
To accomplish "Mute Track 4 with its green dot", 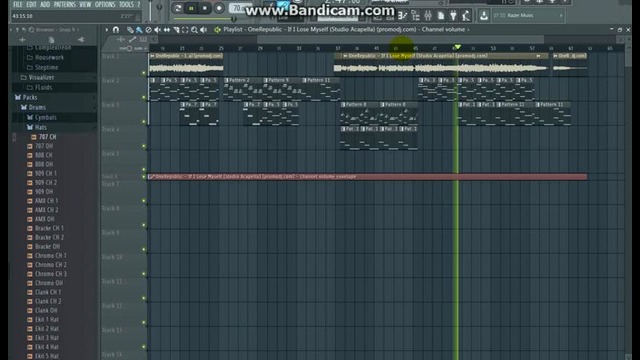I will 144,146.
